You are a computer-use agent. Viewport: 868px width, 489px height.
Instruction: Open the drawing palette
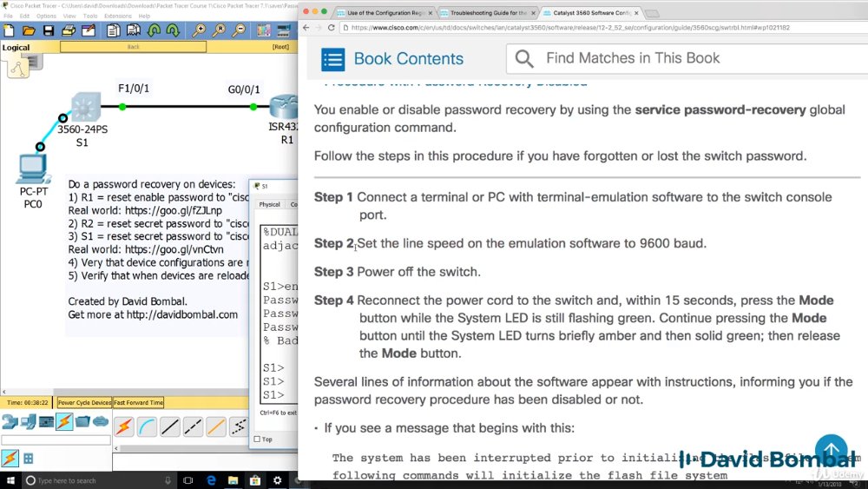pos(264,31)
